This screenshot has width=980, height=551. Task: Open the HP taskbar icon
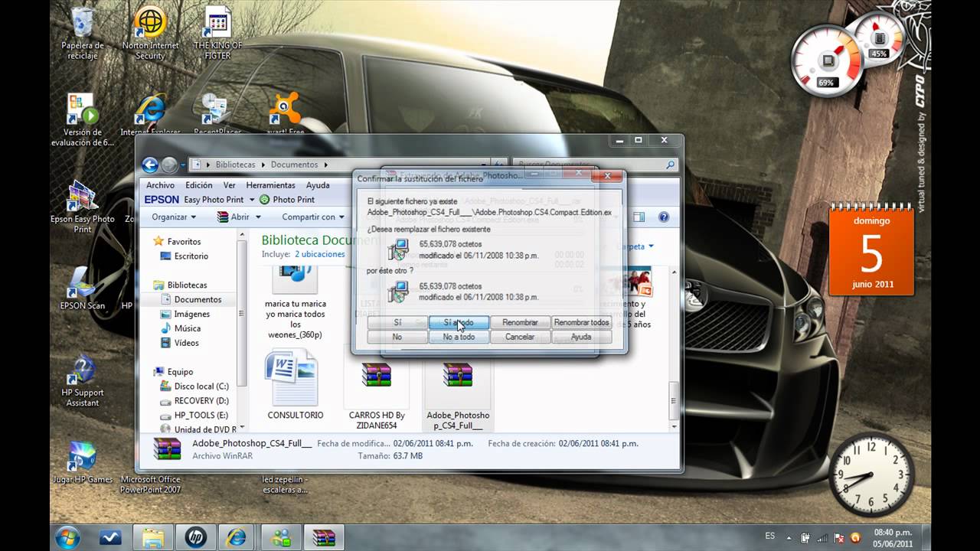[x=196, y=537]
